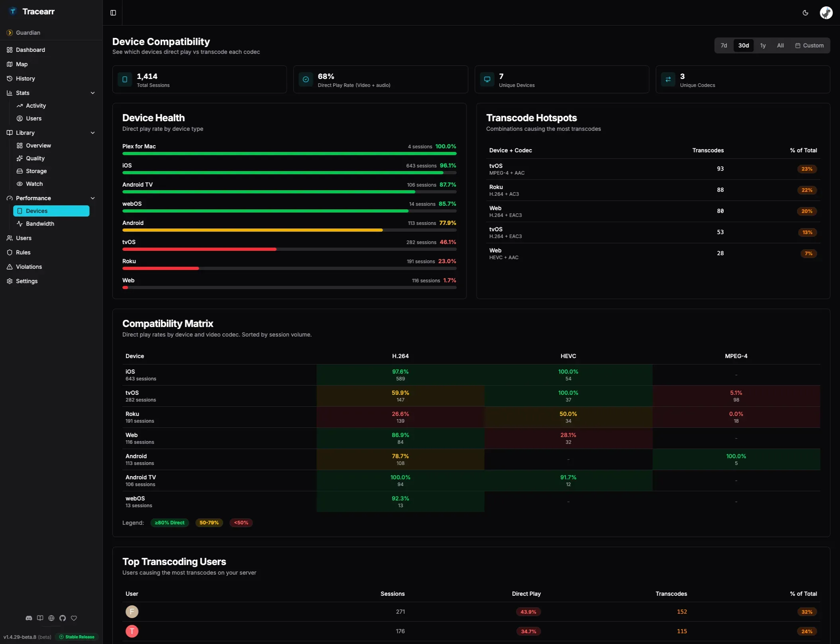The height and width of the screenshot is (644, 840).
Task: Open the website globe icon
Action: click(51, 618)
